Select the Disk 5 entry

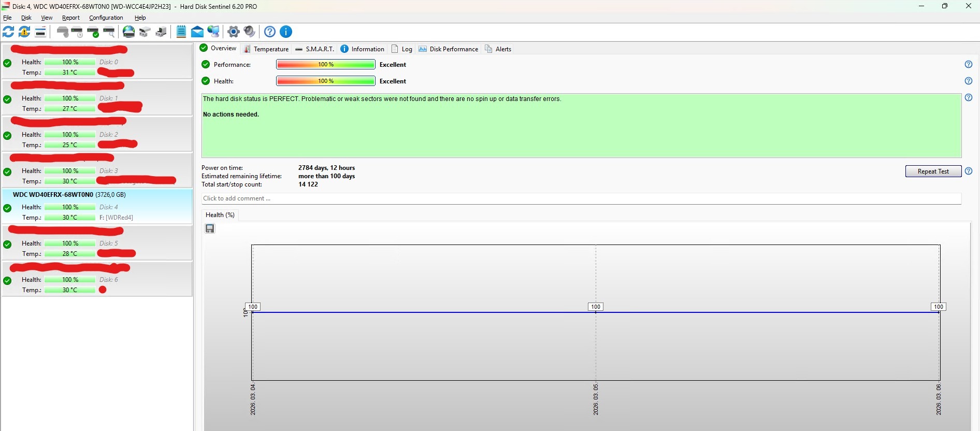(x=97, y=242)
